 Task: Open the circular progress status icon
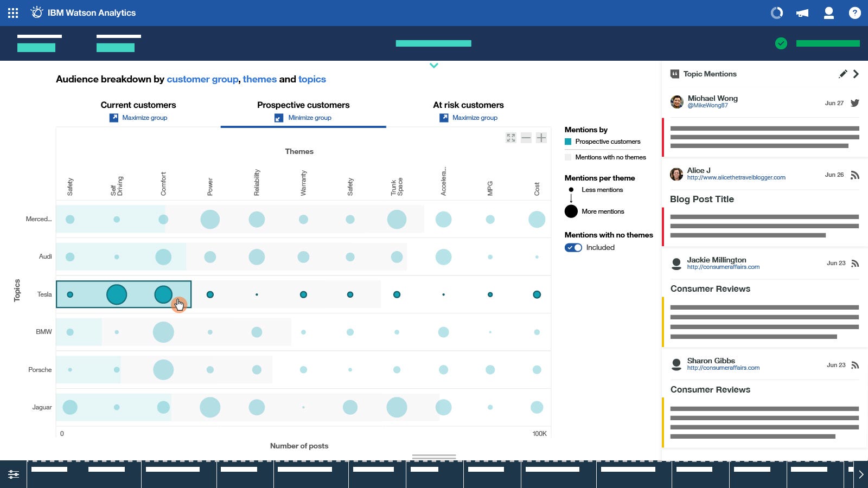click(x=777, y=12)
